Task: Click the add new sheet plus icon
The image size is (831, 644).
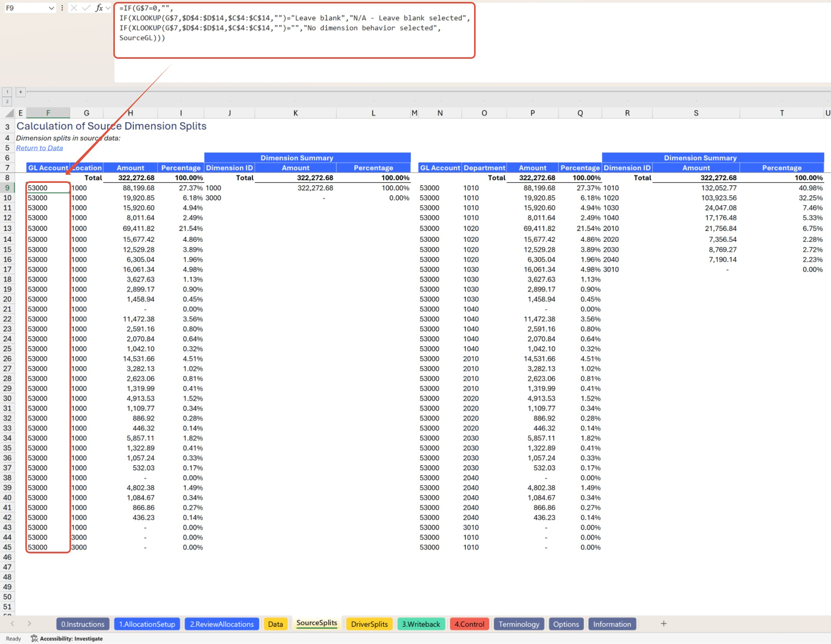Action: (x=663, y=624)
